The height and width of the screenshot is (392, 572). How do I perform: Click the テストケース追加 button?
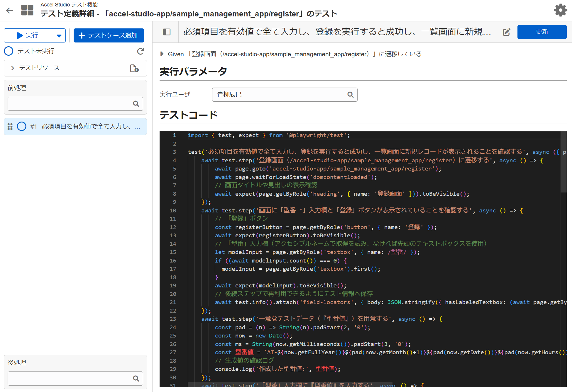(x=109, y=35)
